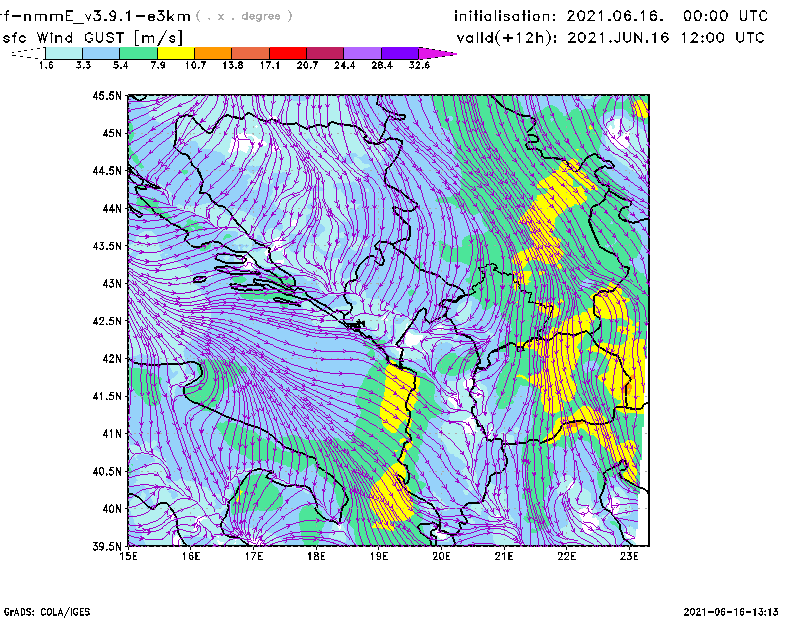800x618 pixels.
Task: Click the 41.5N latitude label
Action: [x=107, y=396]
